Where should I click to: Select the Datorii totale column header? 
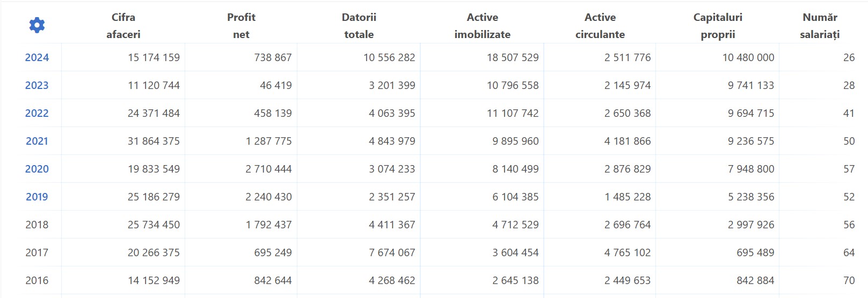tap(359, 26)
